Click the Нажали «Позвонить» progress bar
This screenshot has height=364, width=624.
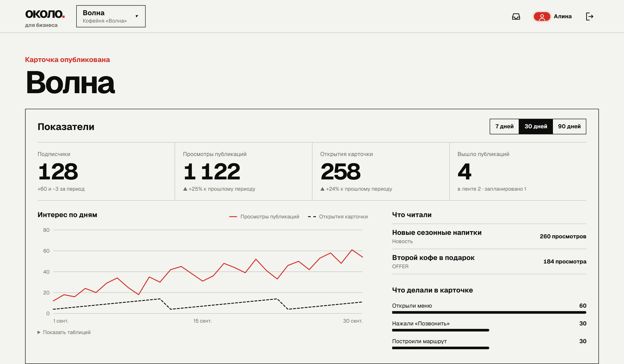441,330
